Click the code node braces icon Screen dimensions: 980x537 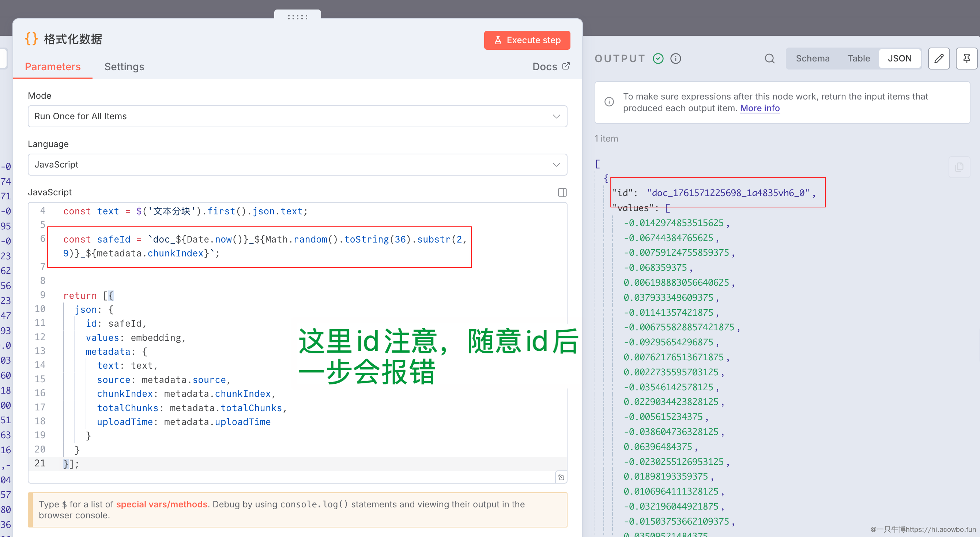[x=31, y=39]
